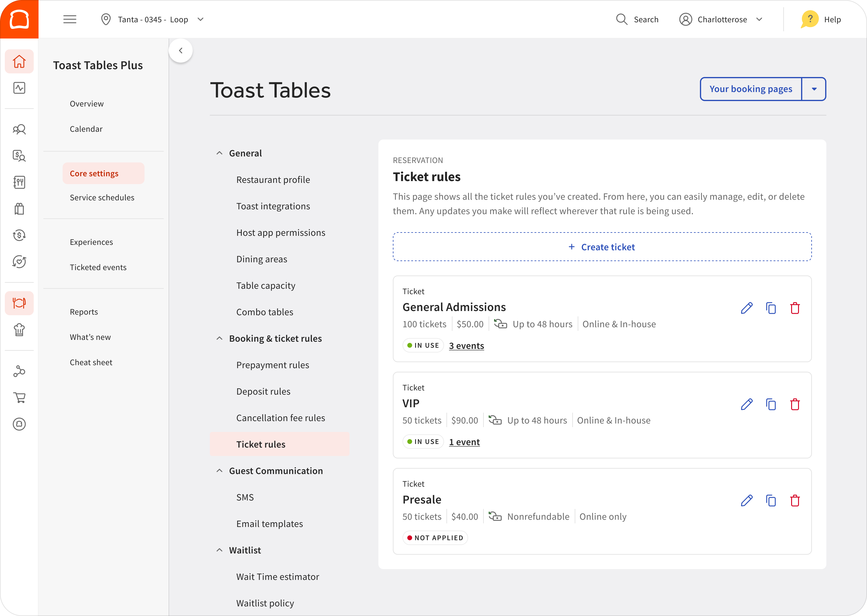The image size is (867, 616).
Task: Click the Create ticket button
Action: [x=602, y=247]
